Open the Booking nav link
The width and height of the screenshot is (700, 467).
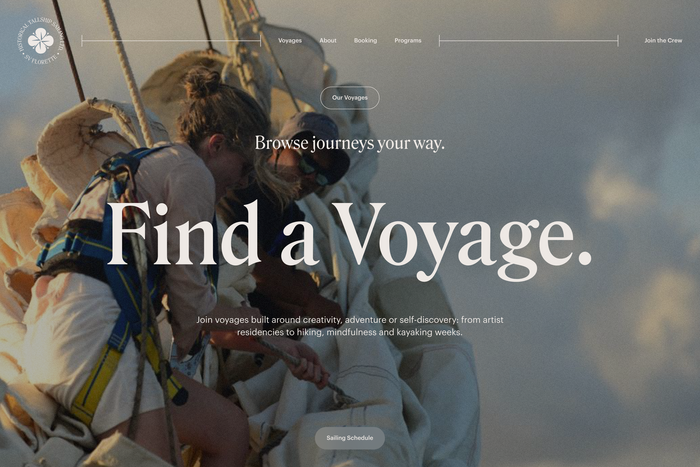pyautogui.click(x=365, y=41)
